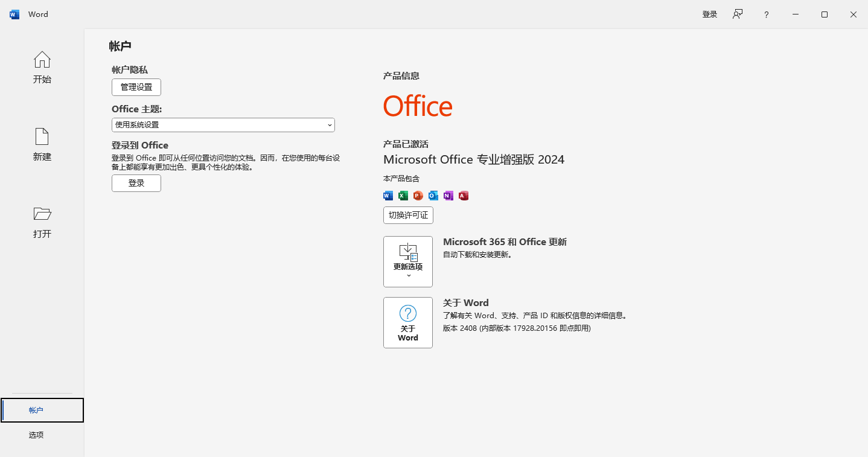The height and width of the screenshot is (457, 868).
Task: Click the 产品已激活 heading
Action: point(406,144)
